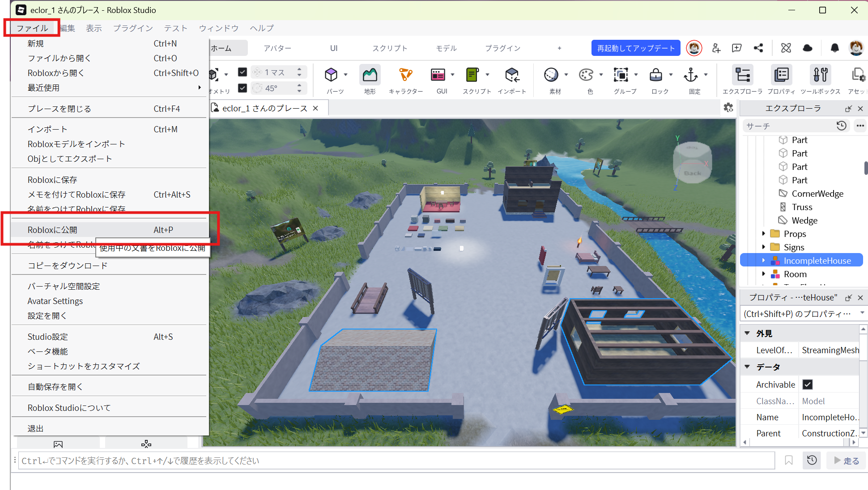Open explorer more options menu
Viewport: 868px width, 490px height.
pos(860,126)
